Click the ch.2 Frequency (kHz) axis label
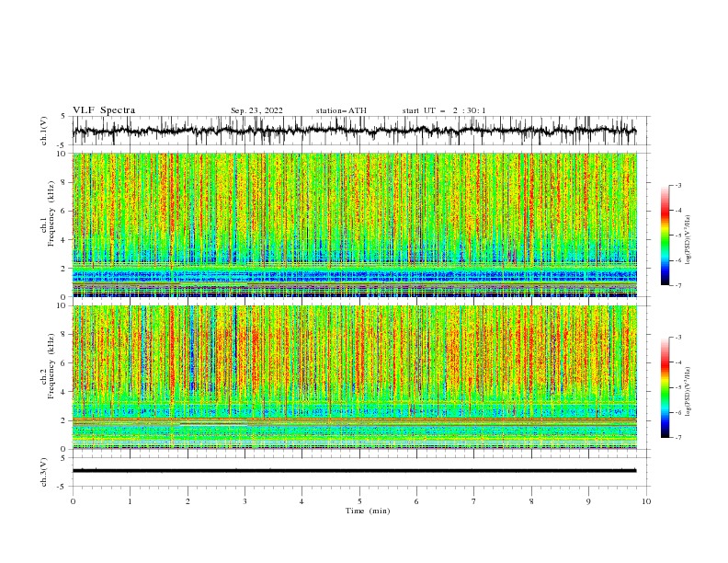The width and height of the screenshot is (728, 563). pos(48,365)
